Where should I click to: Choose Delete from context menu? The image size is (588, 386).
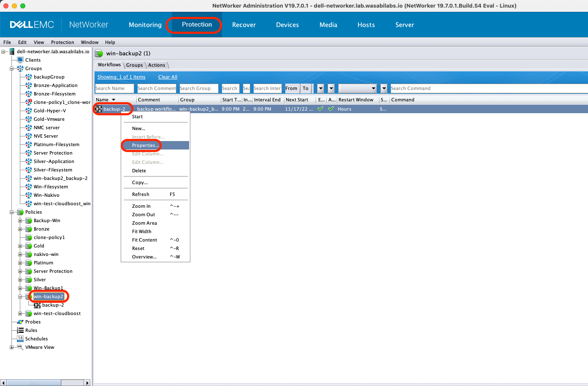click(155, 171)
